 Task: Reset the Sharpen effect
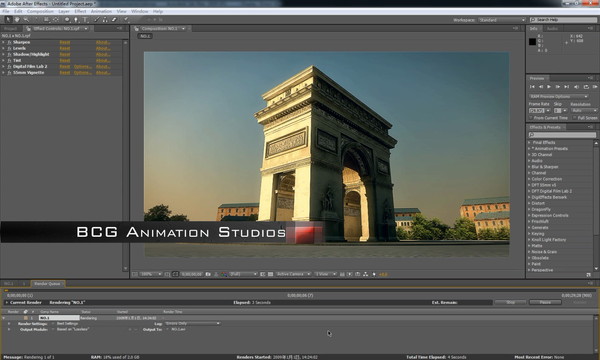tap(65, 42)
